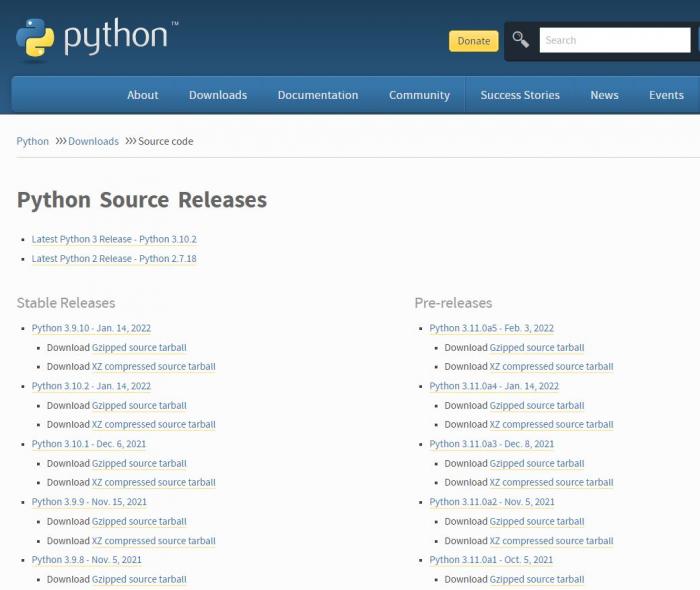Viewport: 700px width, 590px height.
Task: Download Gzipped source tarball for Python 3.10.1
Action: [139, 464]
